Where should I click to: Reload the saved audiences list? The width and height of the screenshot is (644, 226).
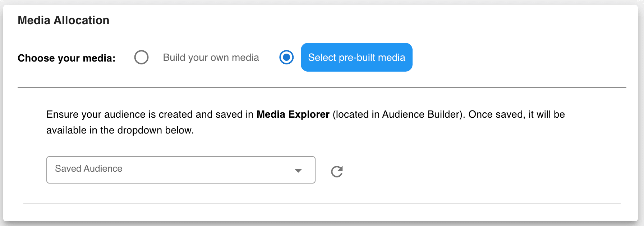337,172
